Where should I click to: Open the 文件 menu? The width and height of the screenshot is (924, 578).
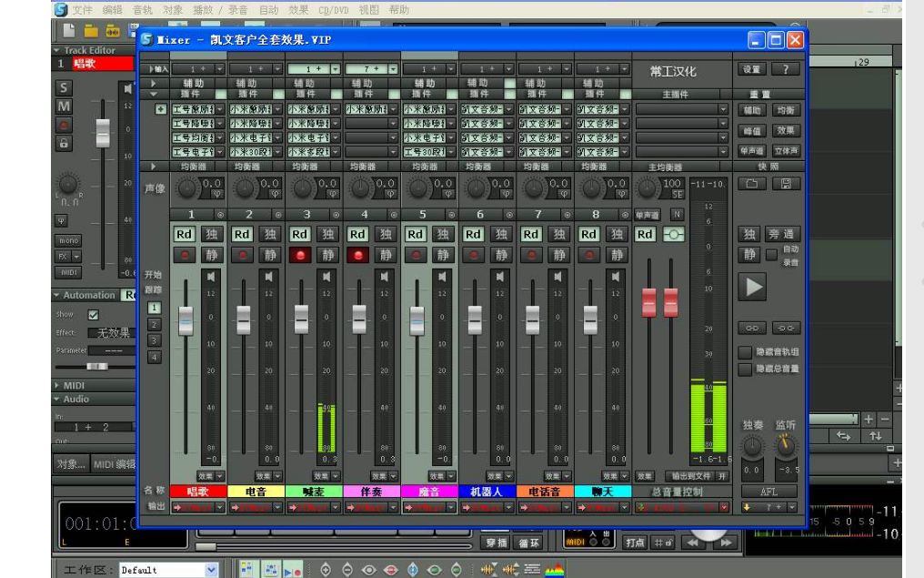coord(83,10)
